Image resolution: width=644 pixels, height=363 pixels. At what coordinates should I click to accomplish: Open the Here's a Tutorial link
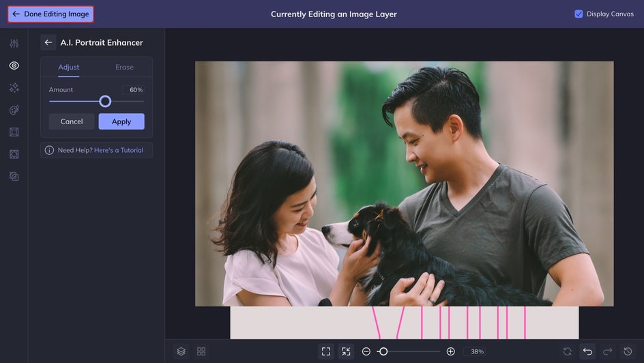tap(119, 150)
